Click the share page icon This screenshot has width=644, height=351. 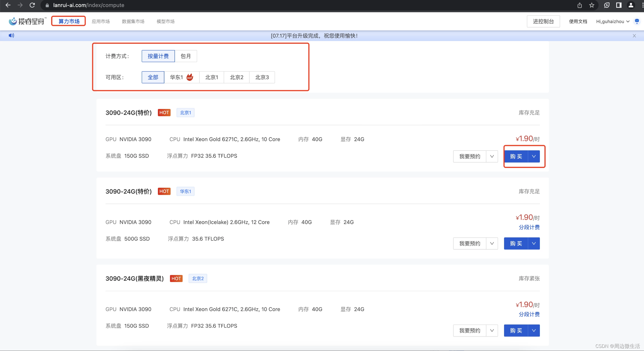pyautogui.click(x=580, y=5)
